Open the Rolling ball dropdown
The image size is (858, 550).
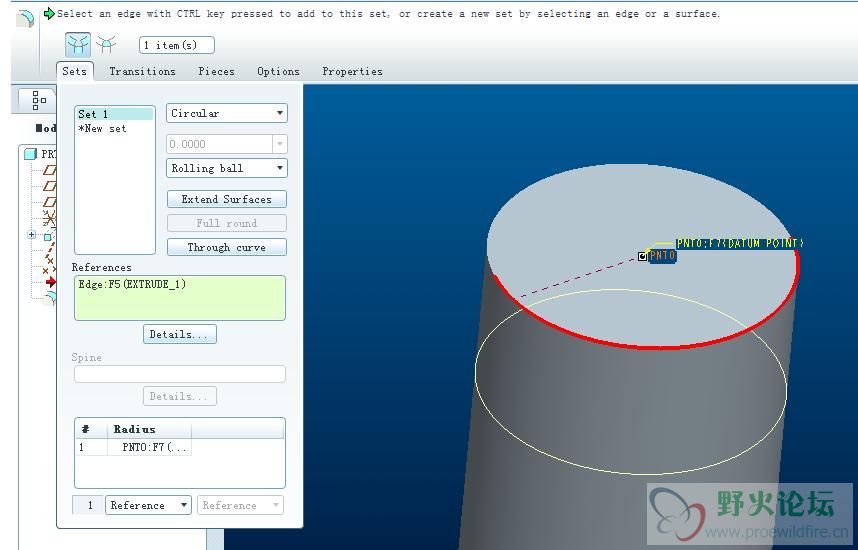coord(227,168)
